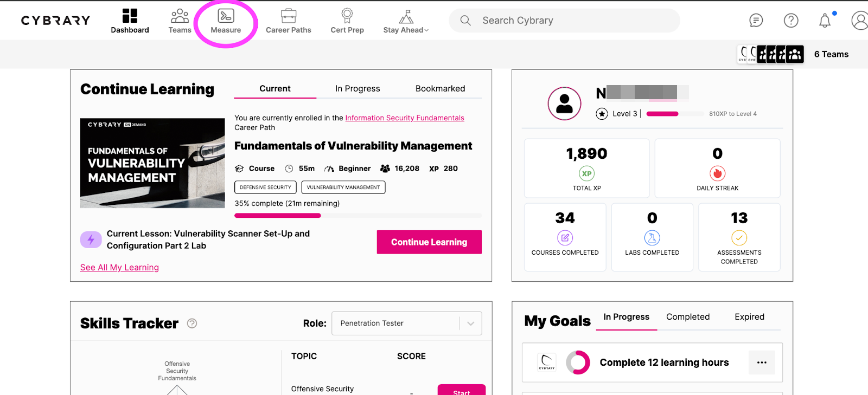Select the Defensive Security tag
Viewport: 868px width, 395px height.
point(265,187)
